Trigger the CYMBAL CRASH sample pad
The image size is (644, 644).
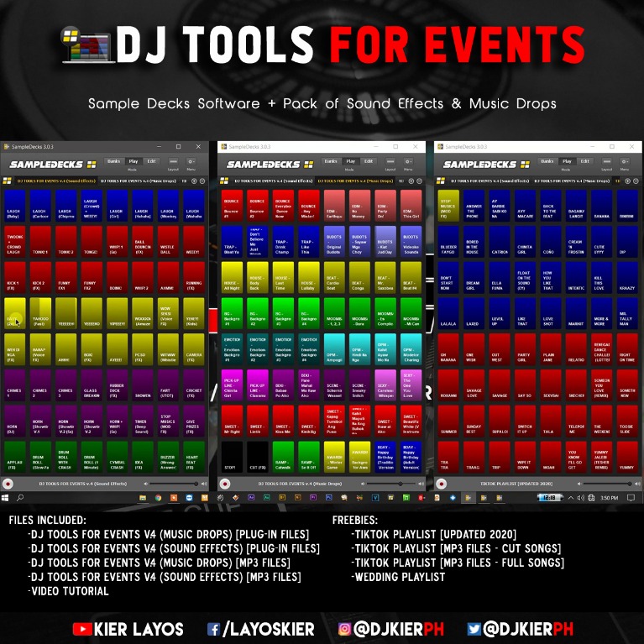(117, 457)
